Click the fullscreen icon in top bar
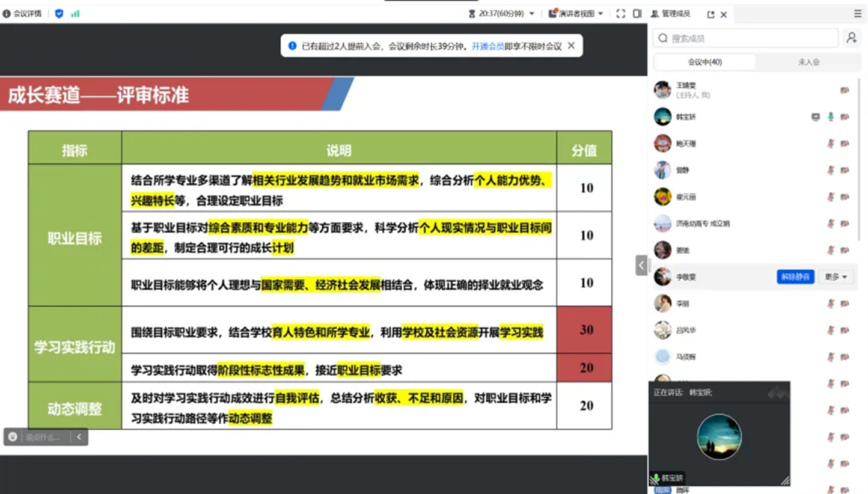Screen dimensions: 868x494 (x=621, y=13)
